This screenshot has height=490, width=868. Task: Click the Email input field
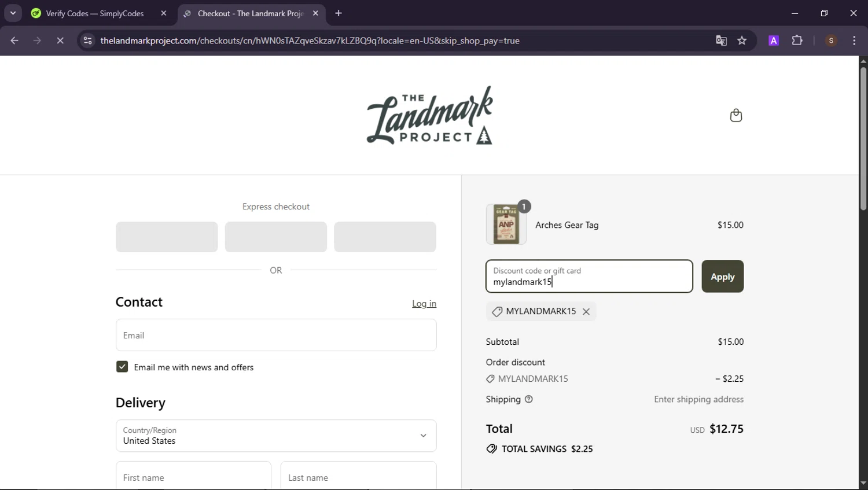pyautogui.click(x=276, y=335)
